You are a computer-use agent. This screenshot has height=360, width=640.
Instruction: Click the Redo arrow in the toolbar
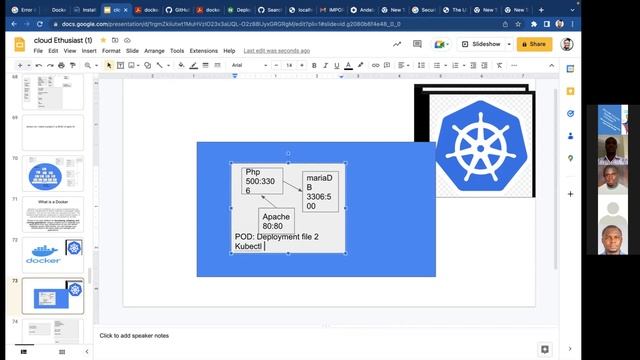[x=50, y=65]
